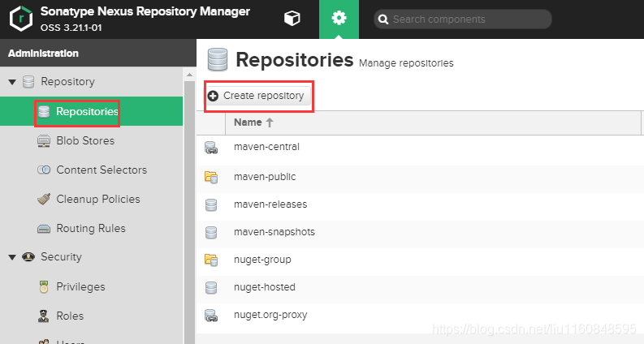Open the Browse cube icon
This screenshot has height=344, width=644.
pos(292,19)
